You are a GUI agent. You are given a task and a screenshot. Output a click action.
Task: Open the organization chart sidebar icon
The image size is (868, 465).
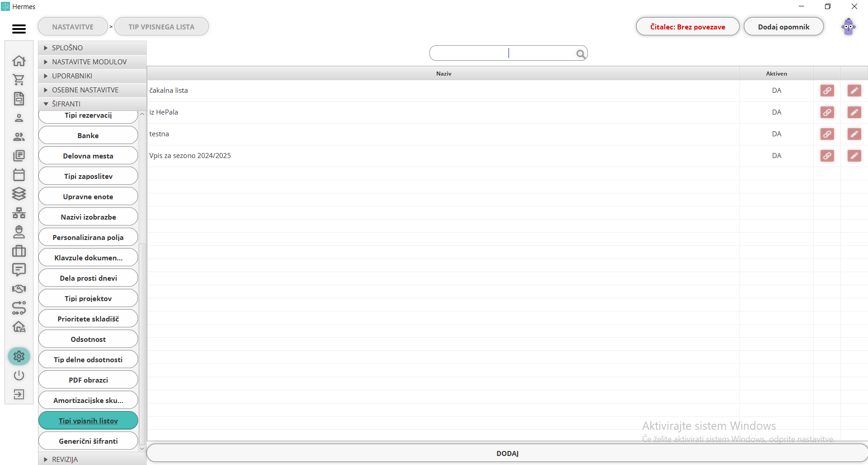coord(19,213)
